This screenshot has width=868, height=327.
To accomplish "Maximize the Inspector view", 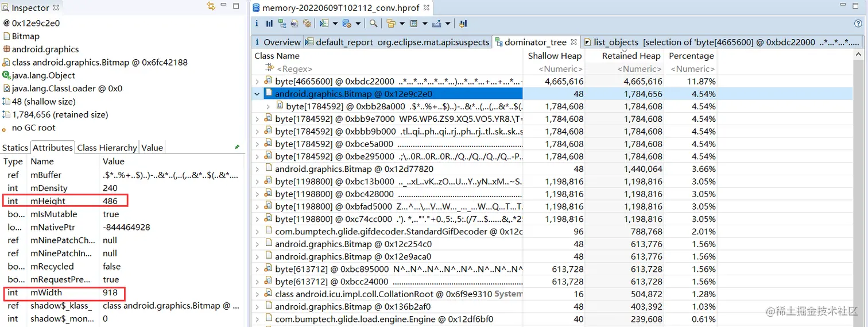I will tap(236, 6).
